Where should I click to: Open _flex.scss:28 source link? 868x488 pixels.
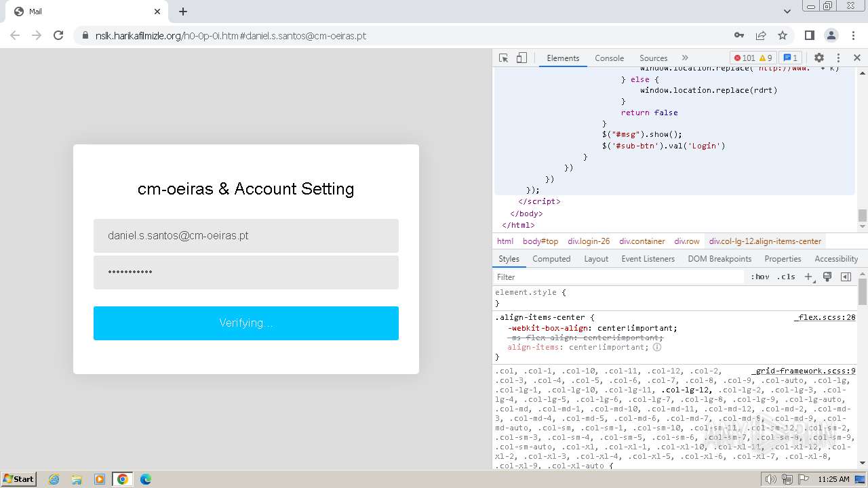[825, 317]
